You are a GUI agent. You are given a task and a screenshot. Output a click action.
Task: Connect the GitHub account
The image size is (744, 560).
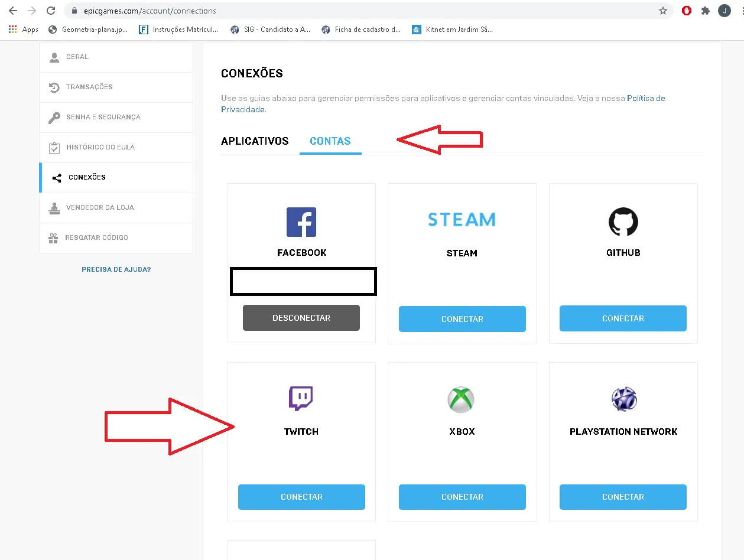click(x=623, y=318)
